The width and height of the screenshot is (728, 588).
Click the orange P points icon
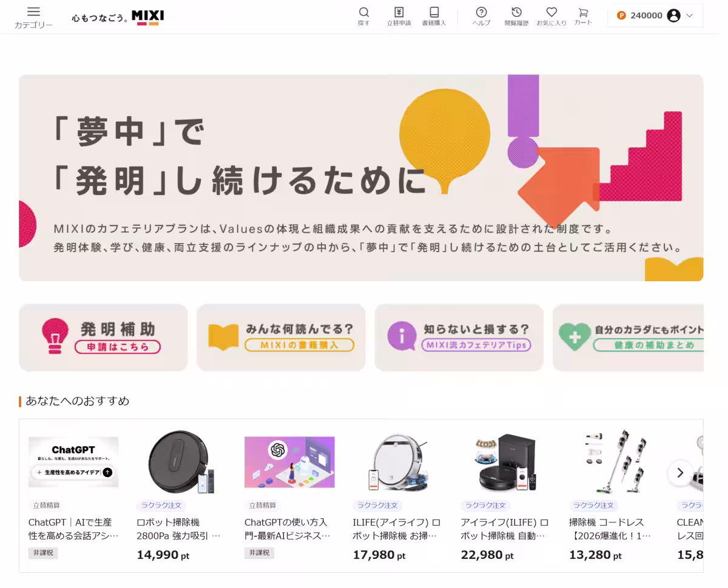621,16
